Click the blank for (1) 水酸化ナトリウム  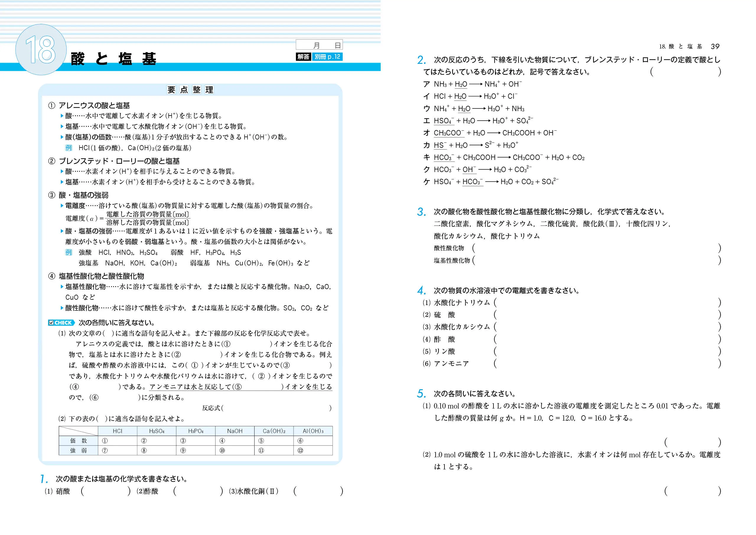pyautogui.click(x=607, y=303)
